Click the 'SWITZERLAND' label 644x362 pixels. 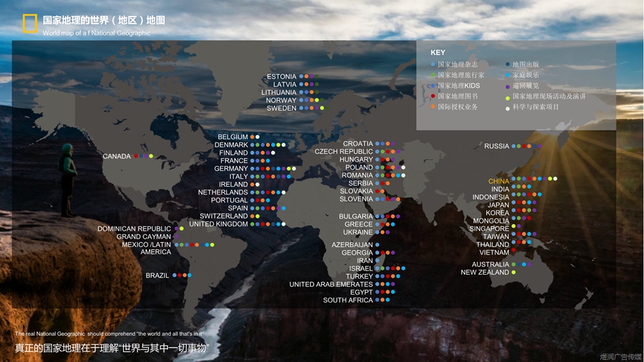[x=224, y=216]
